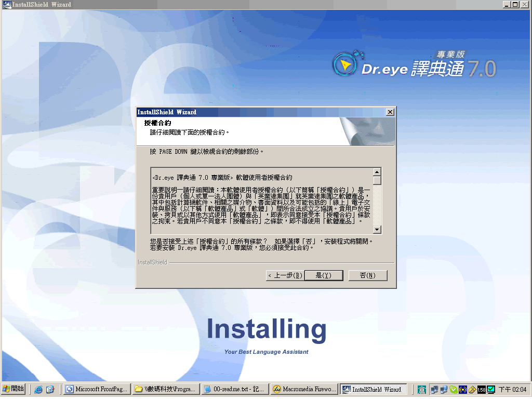This screenshot has height=399, width=532.
Task: Click the yellow pencil tray icon
Action: coord(472,390)
